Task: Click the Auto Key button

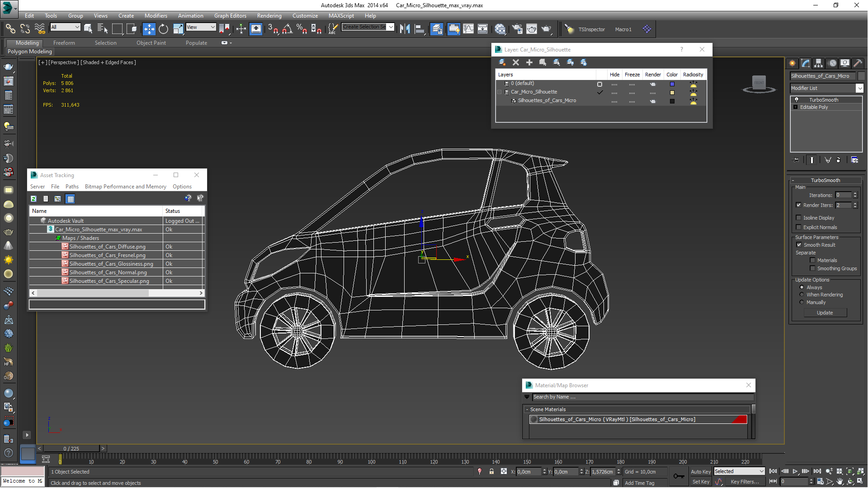Action: (701, 471)
